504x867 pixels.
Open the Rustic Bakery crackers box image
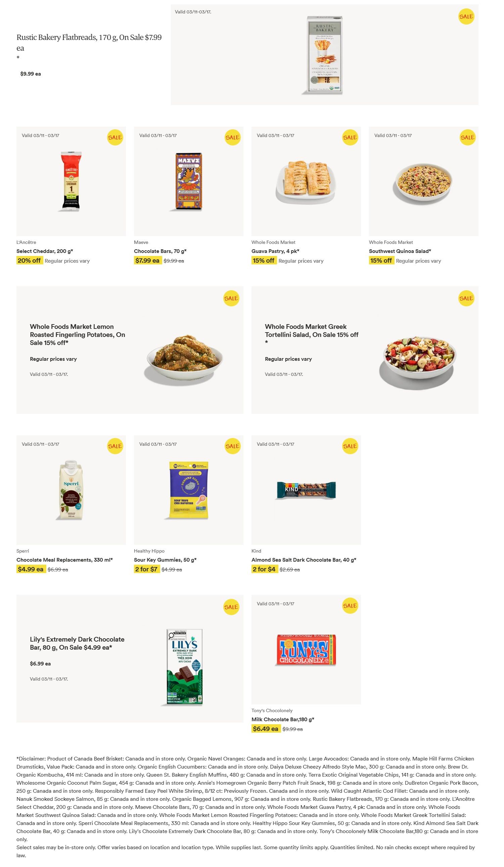coord(325,55)
